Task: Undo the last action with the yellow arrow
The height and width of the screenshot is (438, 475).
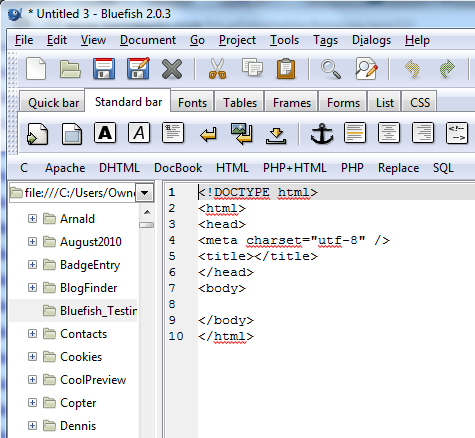Action: [x=412, y=69]
